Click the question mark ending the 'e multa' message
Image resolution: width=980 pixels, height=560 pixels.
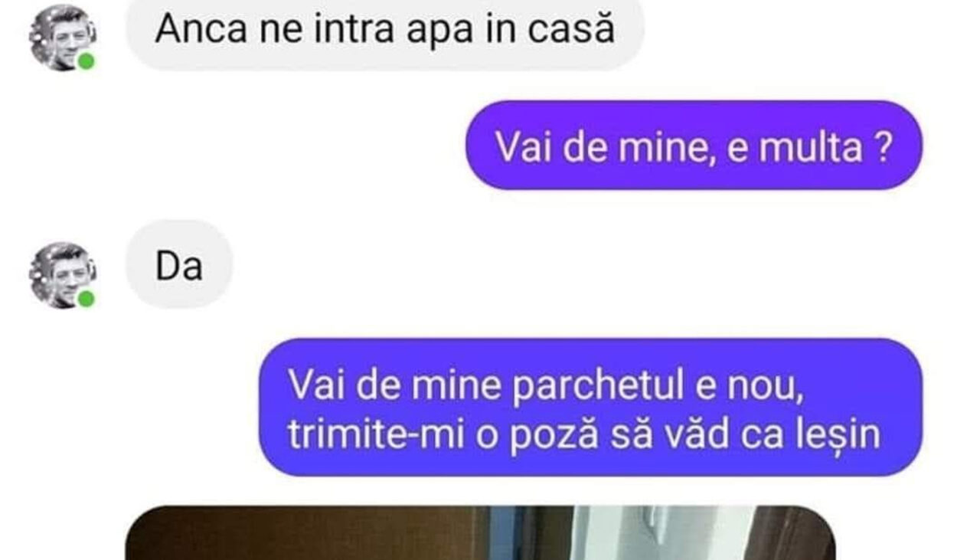[x=883, y=147]
